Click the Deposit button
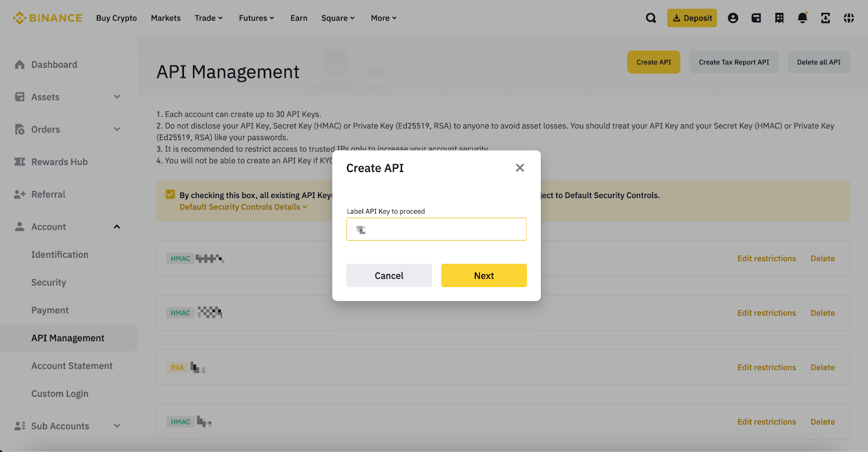The image size is (868, 452). click(x=692, y=18)
